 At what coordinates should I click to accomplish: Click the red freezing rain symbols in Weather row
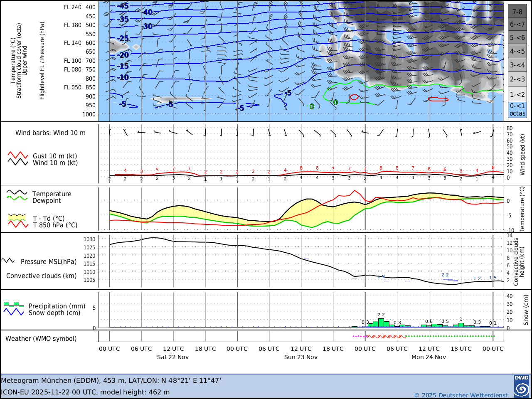(x=386, y=336)
